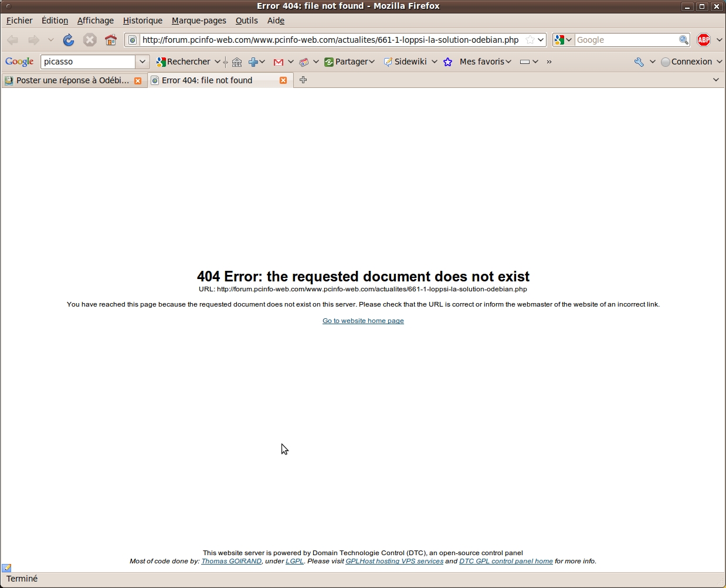Expand the Google toolbar search history dropdown
The width and height of the screenshot is (726, 588).
143,62
